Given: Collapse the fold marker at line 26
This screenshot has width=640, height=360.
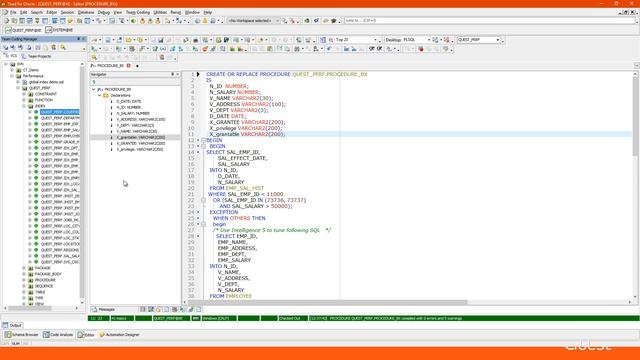Looking at the screenshot, I should pyautogui.click(x=203, y=224).
